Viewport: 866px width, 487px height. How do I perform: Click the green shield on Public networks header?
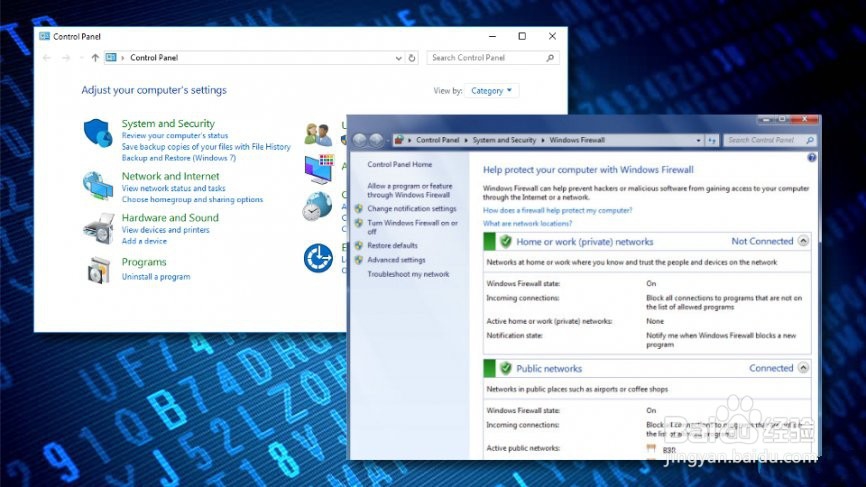coord(505,368)
